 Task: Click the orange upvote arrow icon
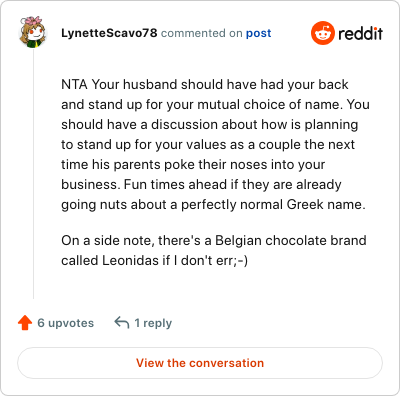tap(25, 323)
